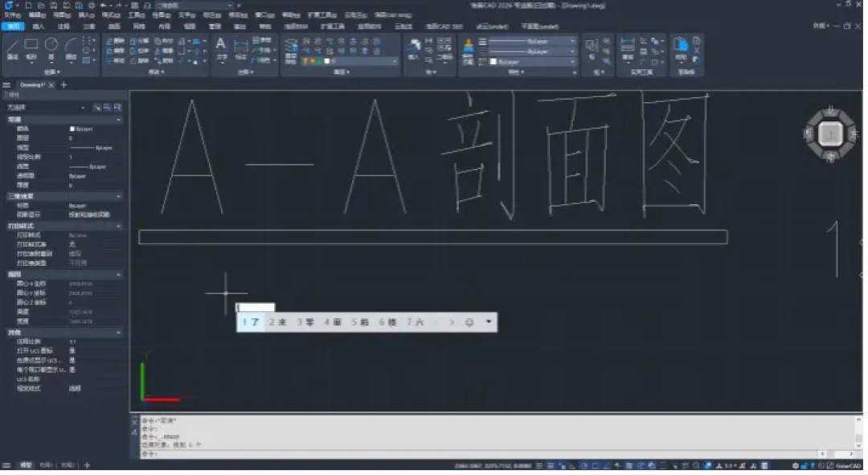Image resolution: width=868 pixels, height=475 pixels.
Task: Collapse the 其他 (Misc) properties section
Action: tap(118, 333)
